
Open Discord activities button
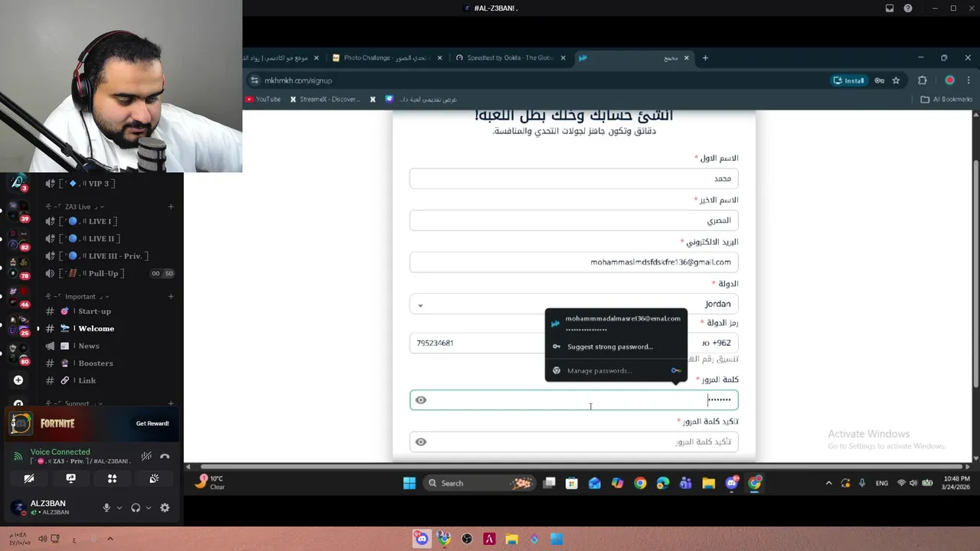pos(112,479)
